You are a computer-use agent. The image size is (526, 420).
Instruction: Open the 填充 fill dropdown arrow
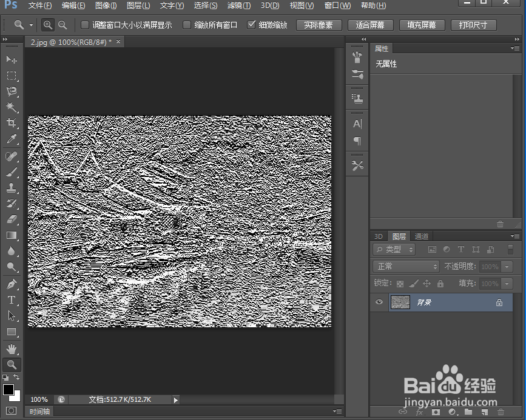click(507, 284)
